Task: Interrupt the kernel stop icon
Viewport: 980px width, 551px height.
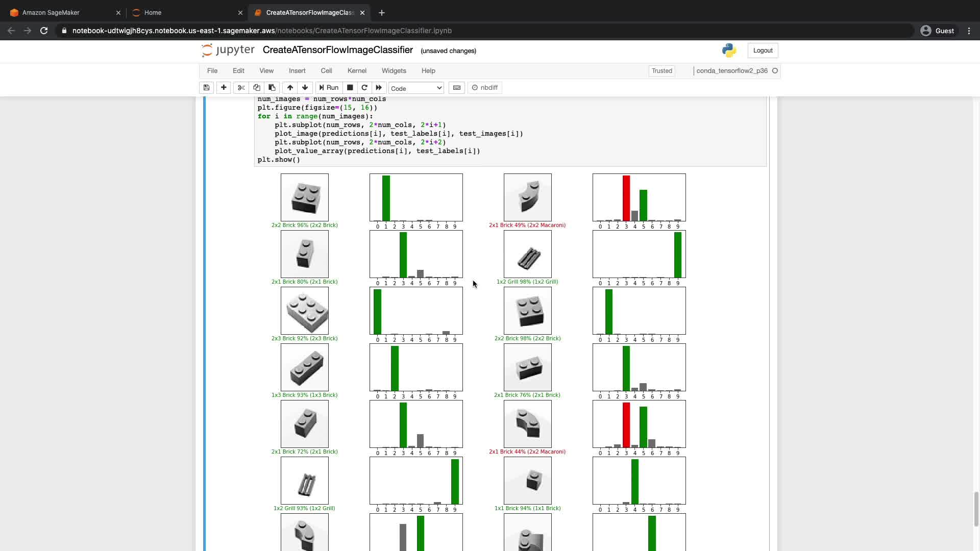Action: pyautogui.click(x=350, y=88)
